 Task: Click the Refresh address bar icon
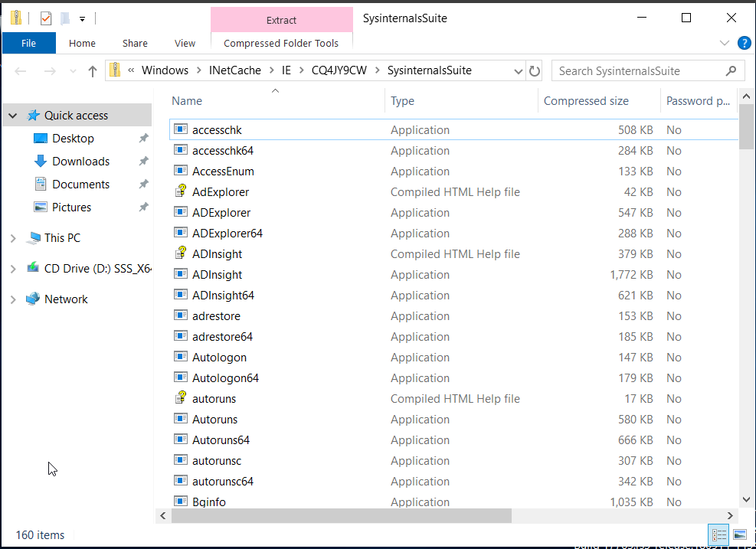tap(535, 71)
